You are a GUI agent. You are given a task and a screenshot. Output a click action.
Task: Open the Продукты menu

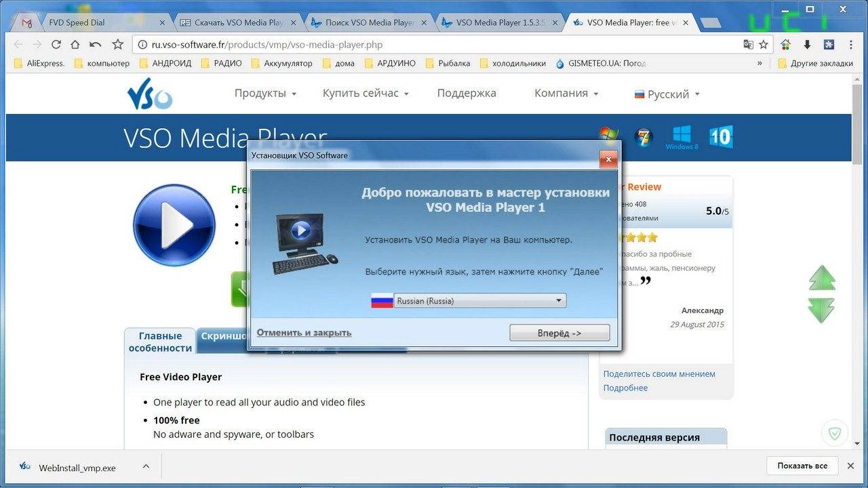265,94
